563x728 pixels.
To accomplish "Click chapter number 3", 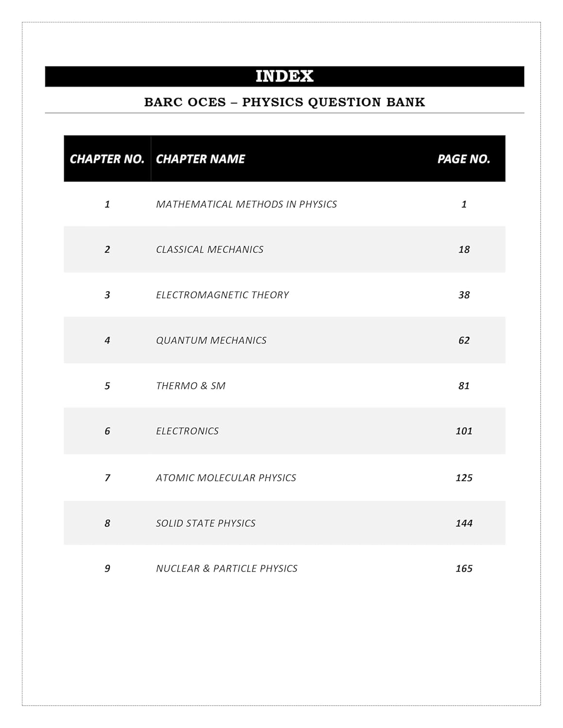I will (x=107, y=295).
